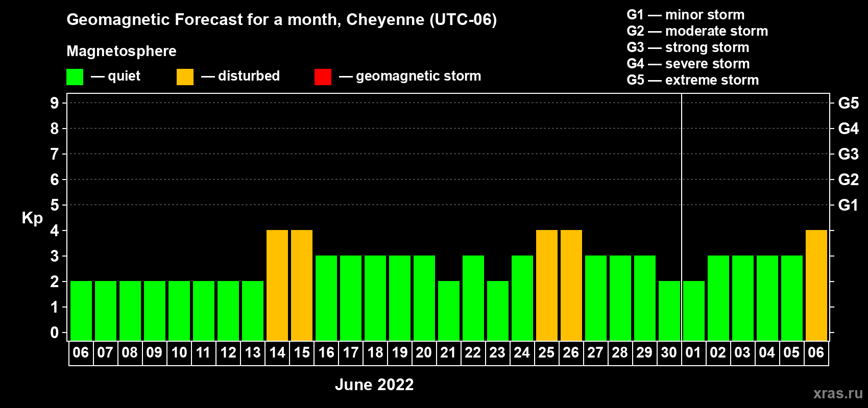Click the green bar above date 10

point(179,311)
